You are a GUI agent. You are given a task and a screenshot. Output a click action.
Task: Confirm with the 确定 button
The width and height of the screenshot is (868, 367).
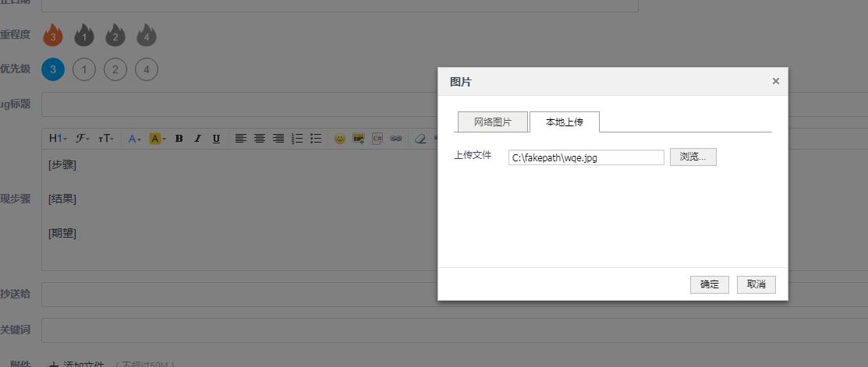click(710, 284)
